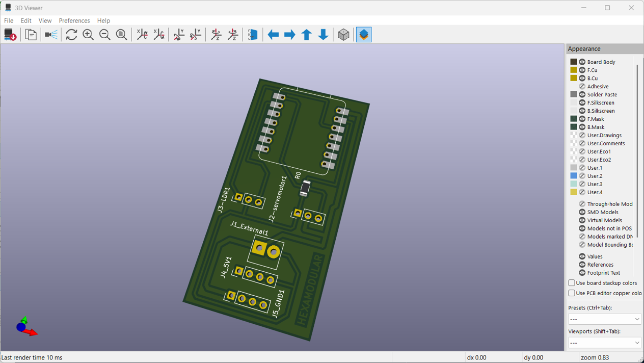The image size is (644, 363).
Task: Click the Appearance panel header
Action: pos(605,49)
